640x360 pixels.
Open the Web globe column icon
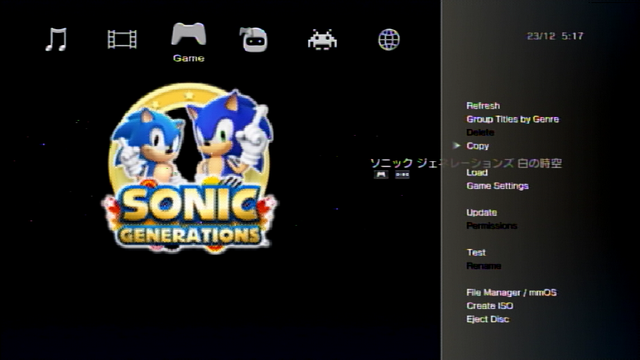389,40
